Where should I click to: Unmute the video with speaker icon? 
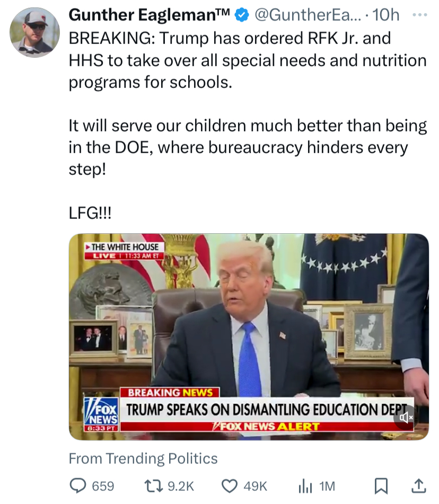click(406, 418)
